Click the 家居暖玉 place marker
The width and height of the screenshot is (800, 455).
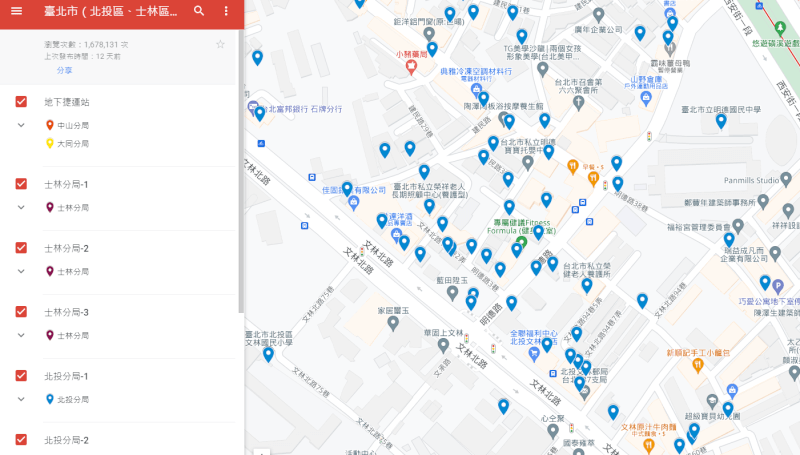393,323
